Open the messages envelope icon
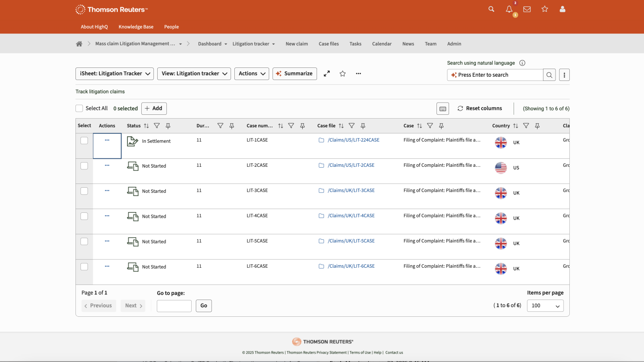Screen dimensions: 644x362 click(527, 9)
